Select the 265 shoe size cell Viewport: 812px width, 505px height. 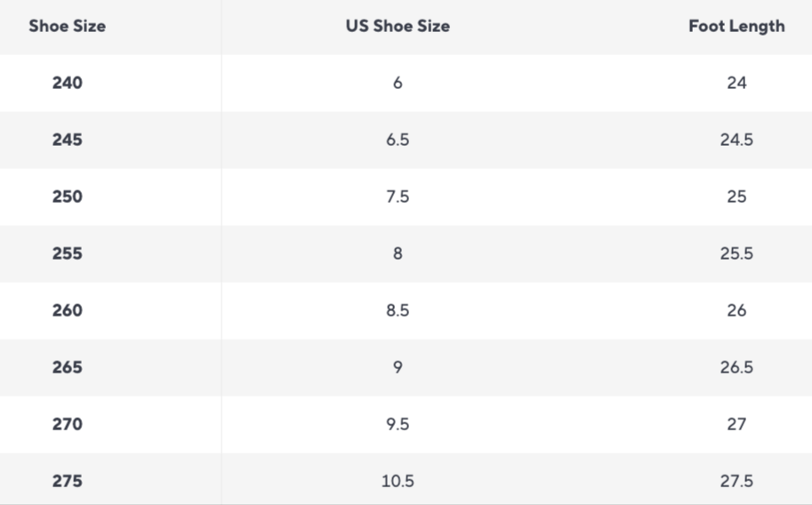click(68, 368)
